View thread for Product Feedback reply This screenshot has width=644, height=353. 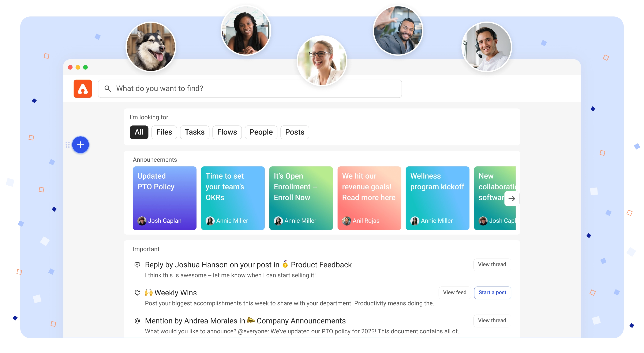pyautogui.click(x=492, y=264)
